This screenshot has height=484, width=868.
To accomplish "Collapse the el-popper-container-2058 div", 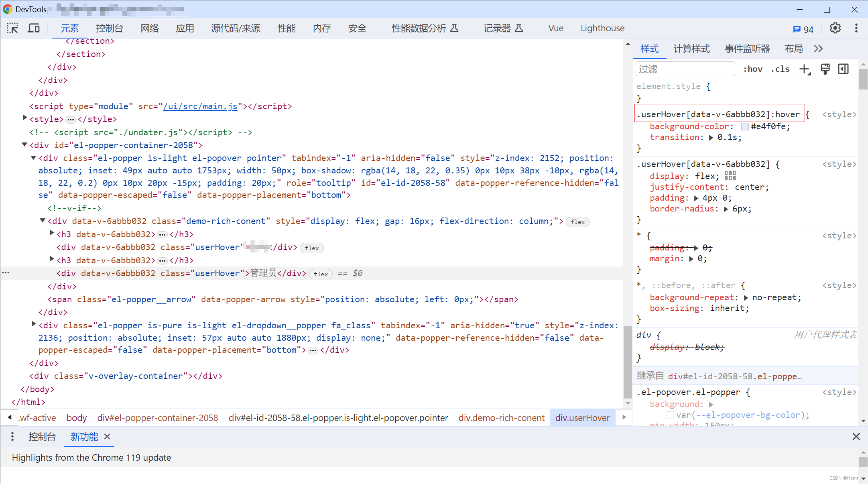I will (24, 145).
